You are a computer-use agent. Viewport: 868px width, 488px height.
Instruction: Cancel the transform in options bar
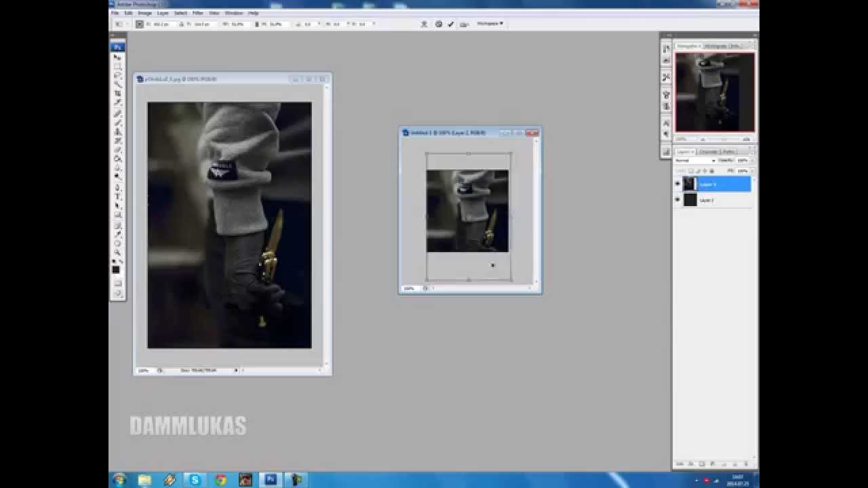point(439,24)
